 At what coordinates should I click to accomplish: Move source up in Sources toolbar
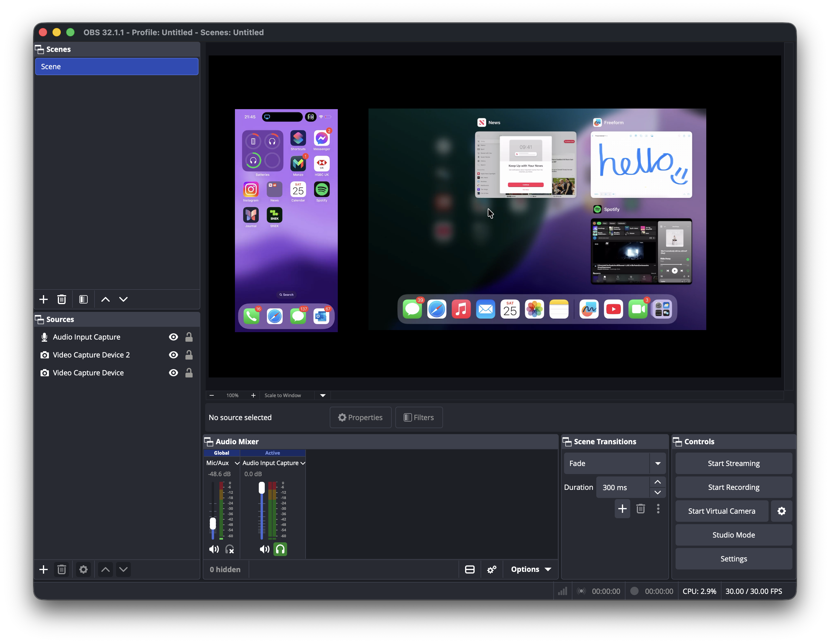coord(105,569)
